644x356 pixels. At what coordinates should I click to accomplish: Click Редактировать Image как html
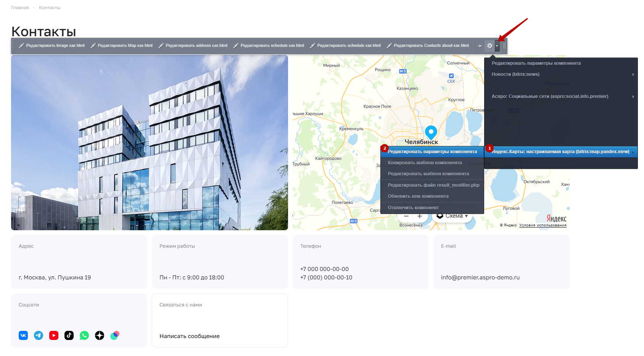point(52,46)
